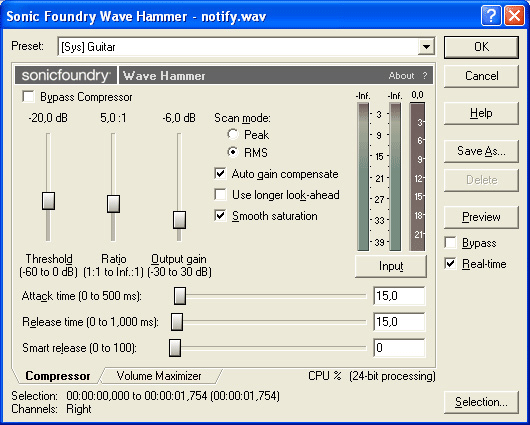Click the Release time value field 15,0
Viewport: 530px width, 425px height.
tap(399, 322)
